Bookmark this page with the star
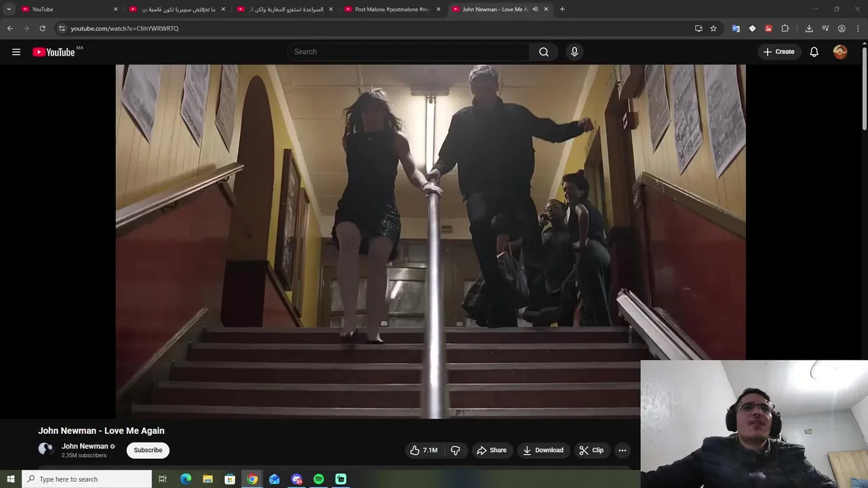Screen dimensions: 868x488 pyautogui.click(x=713, y=28)
